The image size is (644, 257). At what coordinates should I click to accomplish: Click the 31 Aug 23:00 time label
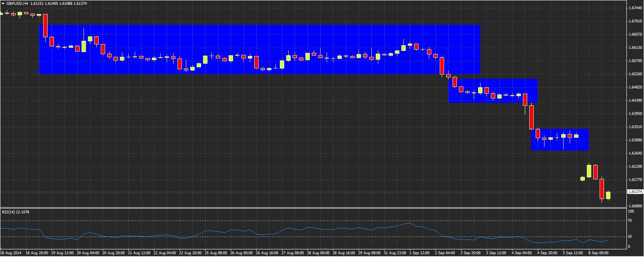[395, 253]
